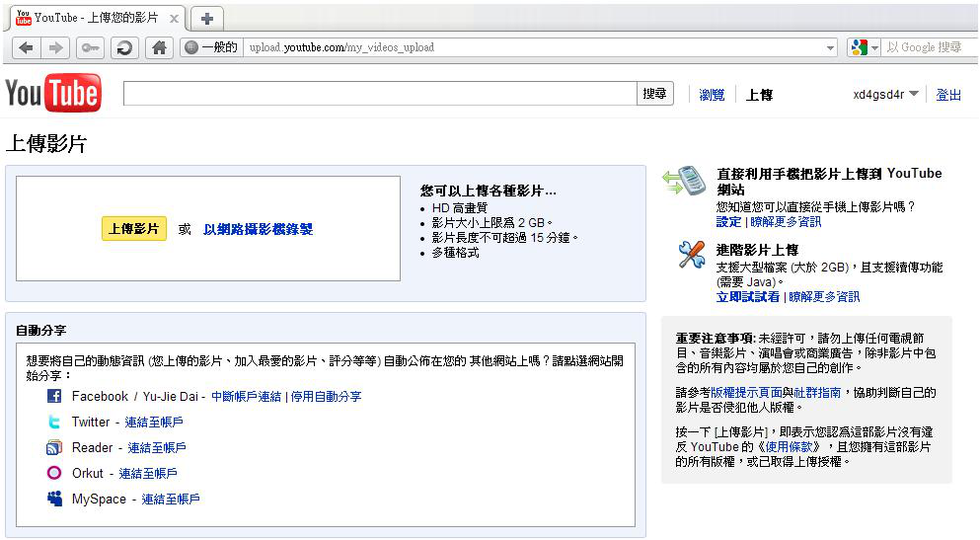Image resolution: width=980 pixels, height=540 pixels.
Task: Click the MySpace people icon
Action: [x=54, y=499]
